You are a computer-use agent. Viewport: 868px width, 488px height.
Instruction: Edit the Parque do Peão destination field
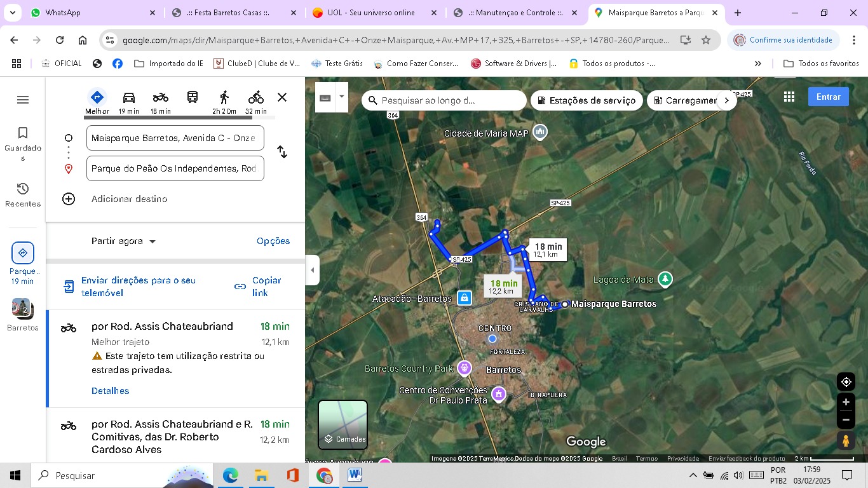point(175,168)
